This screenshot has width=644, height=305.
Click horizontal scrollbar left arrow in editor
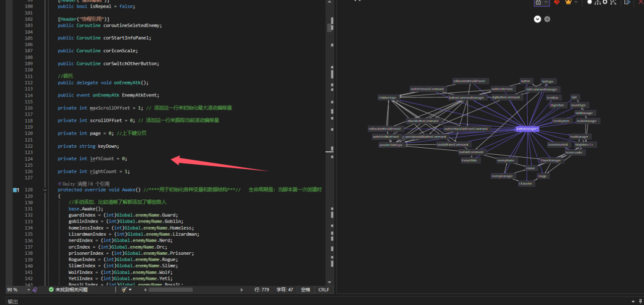pos(144,289)
